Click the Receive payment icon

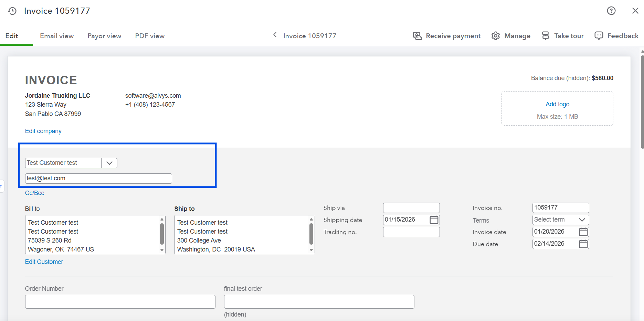pyautogui.click(x=417, y=36)
